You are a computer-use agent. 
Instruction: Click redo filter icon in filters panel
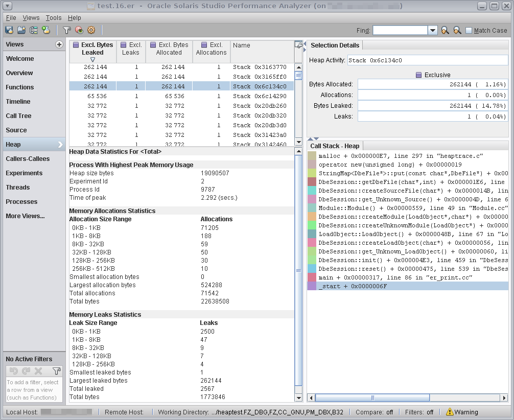pyautogui.click(x=26, y=371)
